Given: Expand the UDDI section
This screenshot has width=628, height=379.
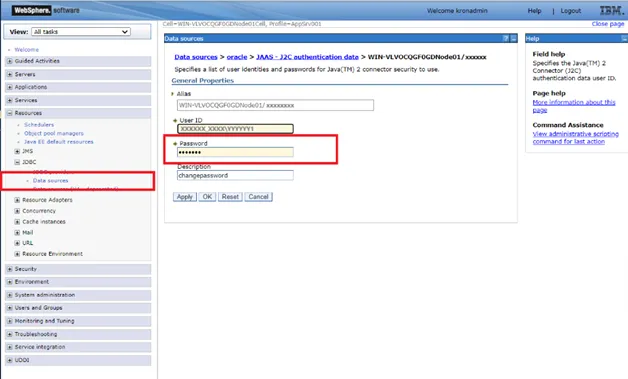Looking at the screenshot, I should pyautogui.click(x=10, y=360).
